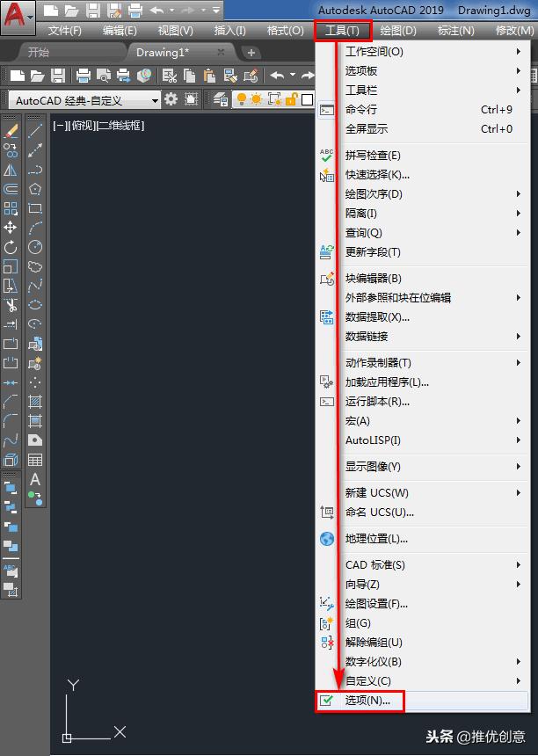Open the AutoCAD 经典-自定义 workspace dropdown
This screenshot has height=756, width=538.
84,100
